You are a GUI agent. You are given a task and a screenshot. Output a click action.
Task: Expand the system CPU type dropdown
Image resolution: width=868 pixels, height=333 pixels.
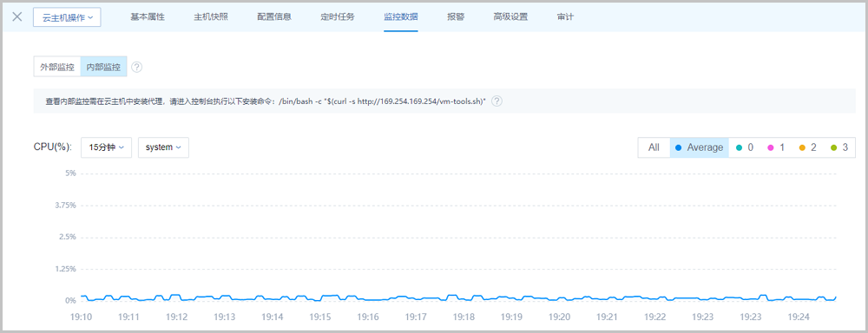[163, 147]
